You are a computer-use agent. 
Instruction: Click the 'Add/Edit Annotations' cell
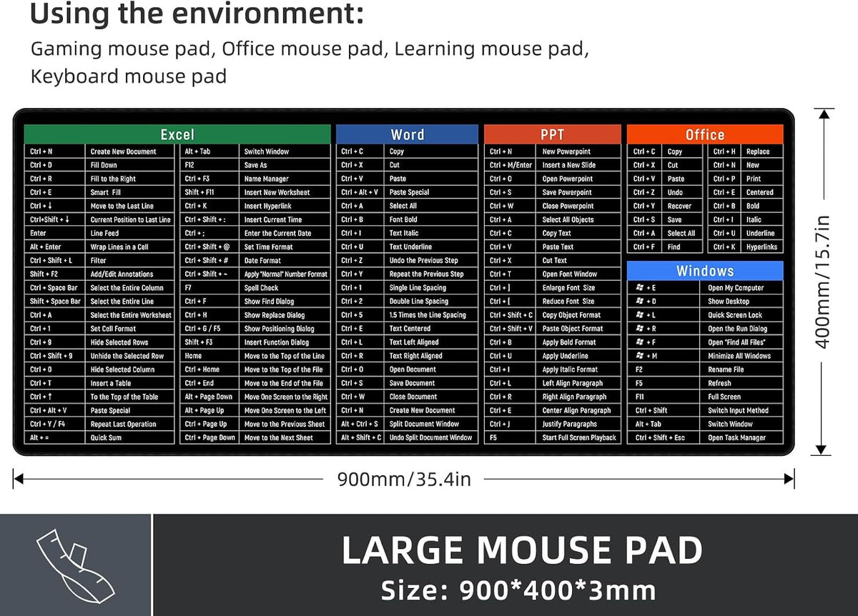(130, 274)
